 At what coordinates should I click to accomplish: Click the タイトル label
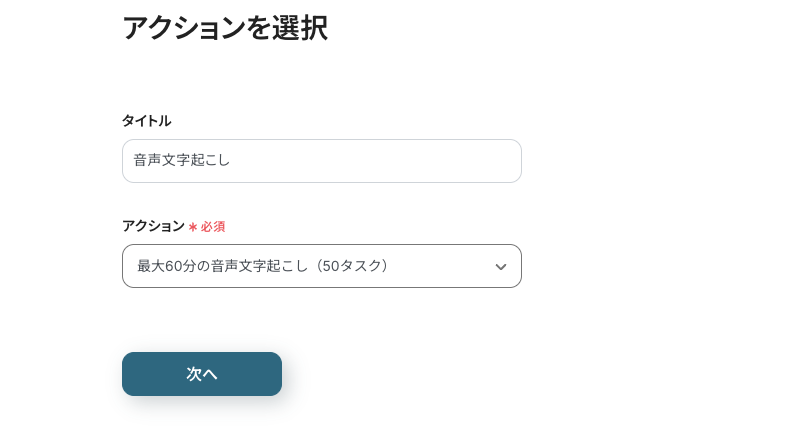[146, 121]
